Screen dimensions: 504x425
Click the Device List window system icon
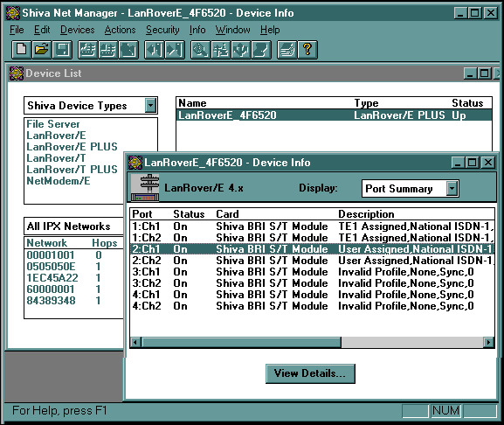(x=17, y=73)
